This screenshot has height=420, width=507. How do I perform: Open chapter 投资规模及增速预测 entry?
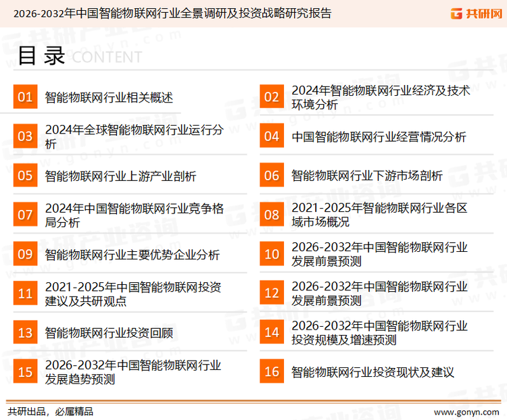[380, 333]
